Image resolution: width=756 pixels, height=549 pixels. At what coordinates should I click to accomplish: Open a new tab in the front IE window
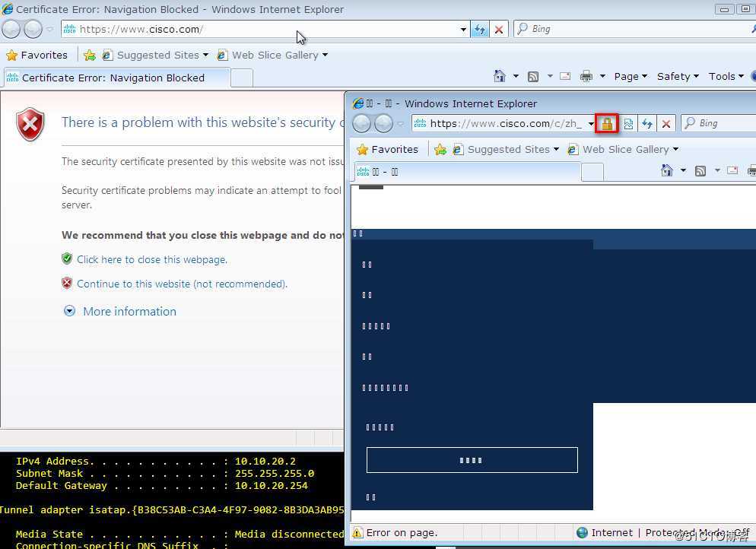pyautogui.click(x=592, y=172)
